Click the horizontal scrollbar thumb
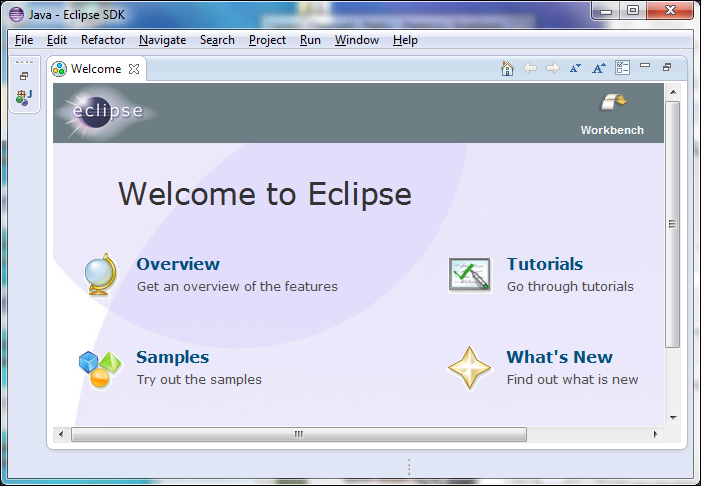The height and width of the screenshot is (486, 701). coord(299,434)
